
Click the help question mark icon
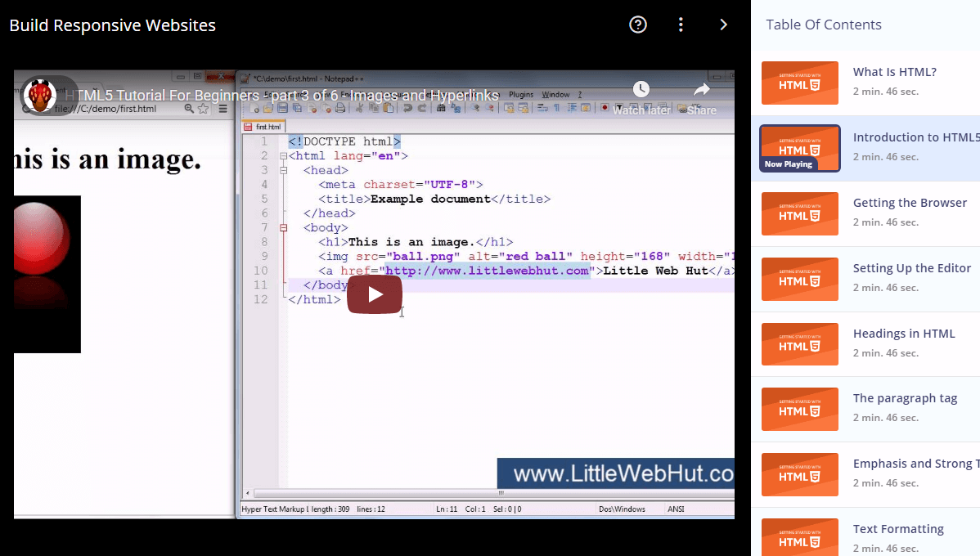(x=638, y=25)
